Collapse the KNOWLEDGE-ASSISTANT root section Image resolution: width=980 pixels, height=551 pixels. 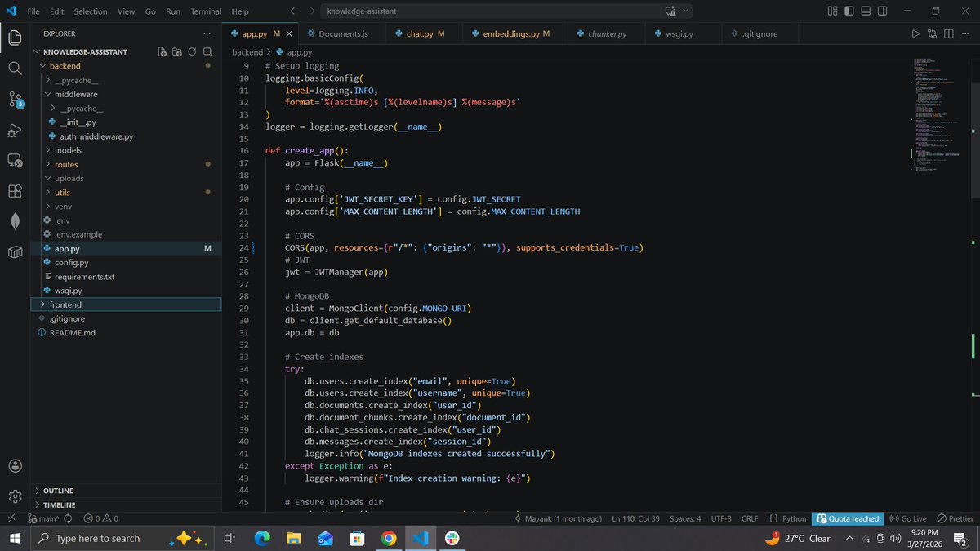tap(86, 51)
